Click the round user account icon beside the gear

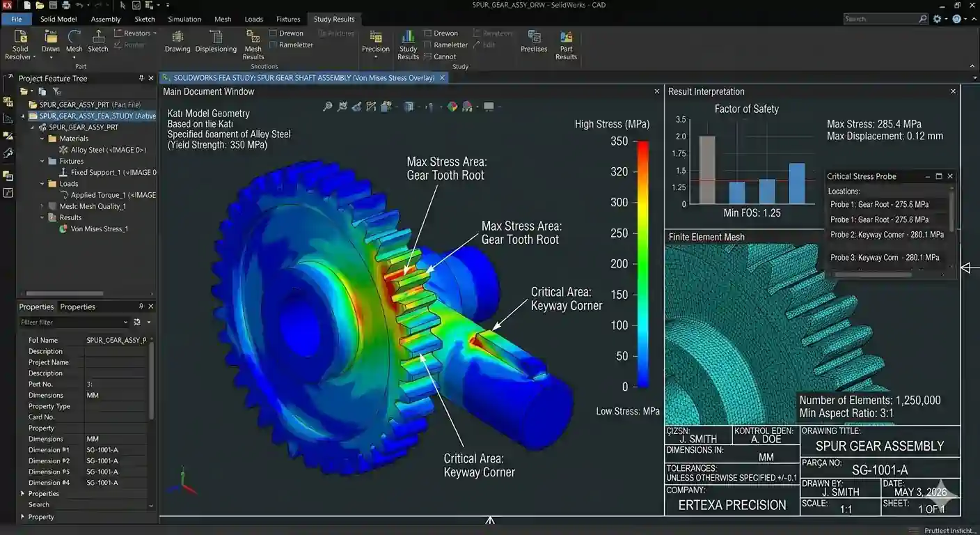[x=957, y=19]
